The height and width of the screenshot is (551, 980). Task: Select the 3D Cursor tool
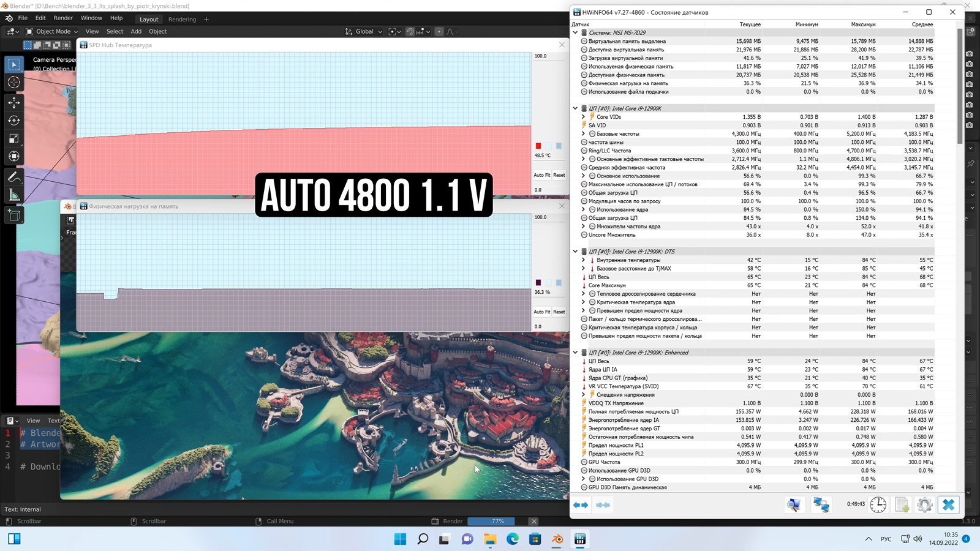(x=13, y=83)
